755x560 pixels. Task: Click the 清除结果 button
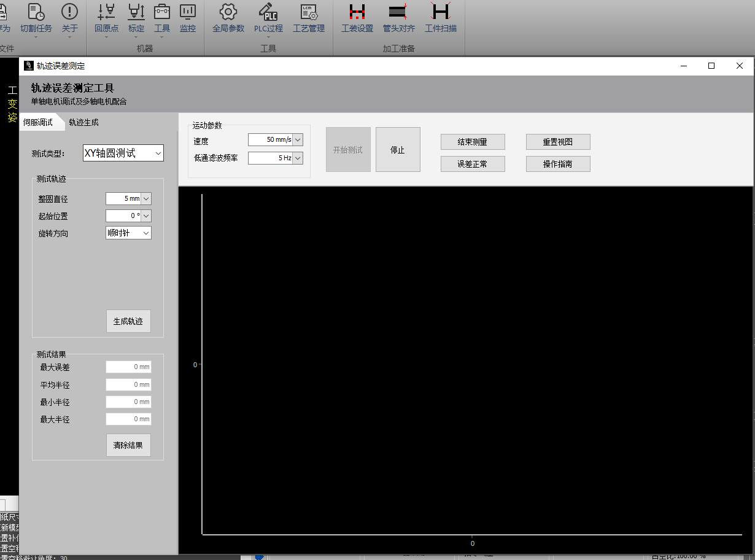128,445
